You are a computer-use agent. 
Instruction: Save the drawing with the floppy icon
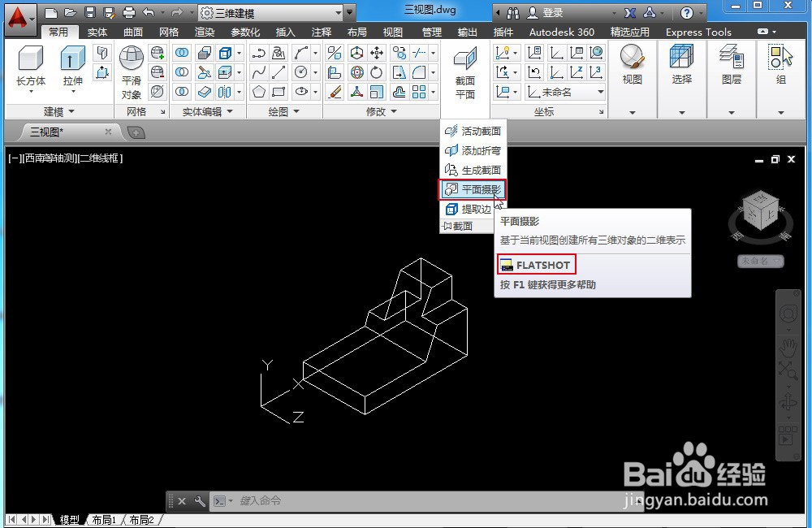pos(90,12)
